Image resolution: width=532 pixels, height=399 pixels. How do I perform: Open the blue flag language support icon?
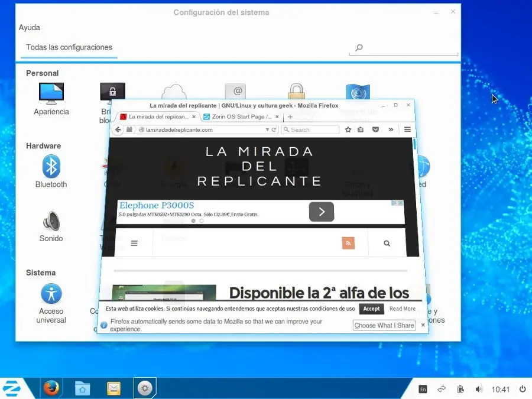click(358, 91)
